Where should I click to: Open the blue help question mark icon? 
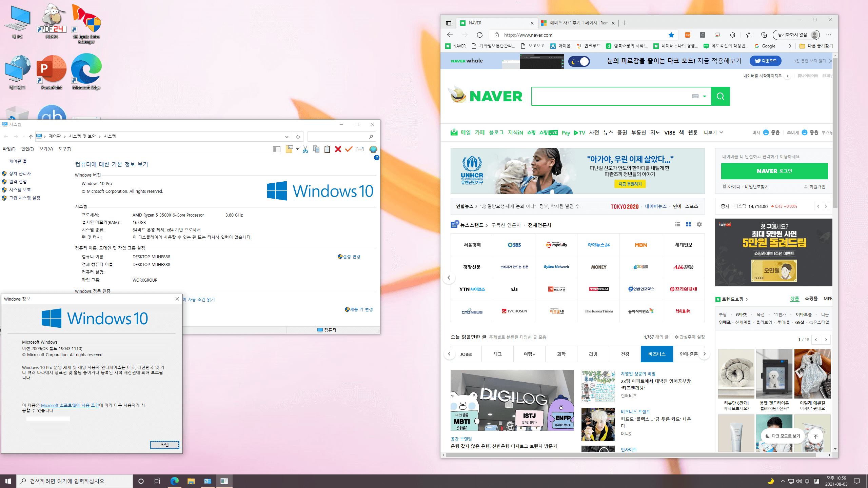click(376, 158)
